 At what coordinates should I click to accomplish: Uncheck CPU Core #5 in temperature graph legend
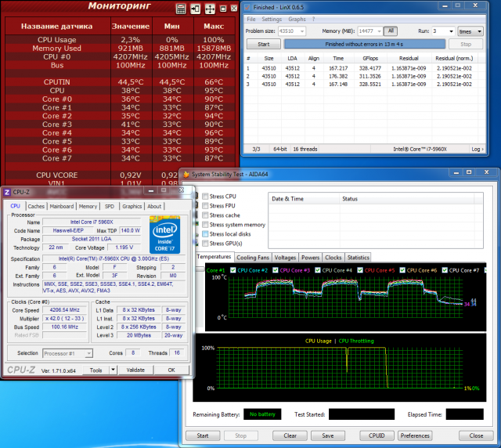click(360, 270)
